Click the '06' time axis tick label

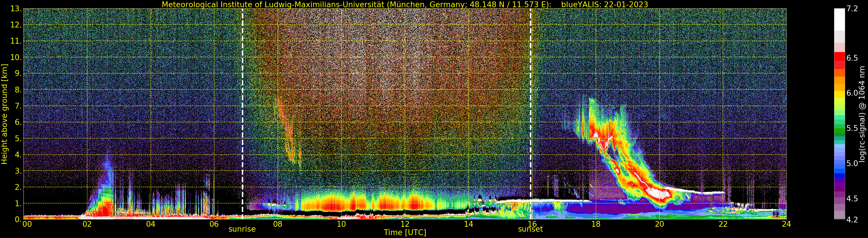pos(214,224)
